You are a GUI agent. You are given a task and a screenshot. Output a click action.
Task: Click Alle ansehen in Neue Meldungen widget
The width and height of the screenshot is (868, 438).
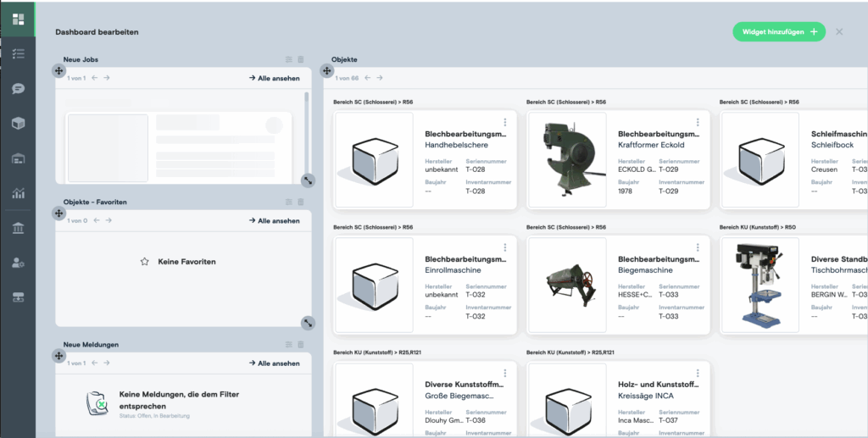[x=274, y=363]
